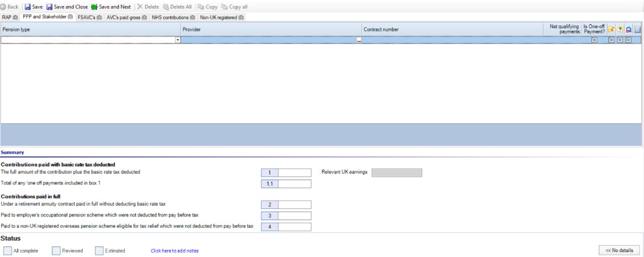Click the 'Contributions paid in full' heading

tap(31, 197)
